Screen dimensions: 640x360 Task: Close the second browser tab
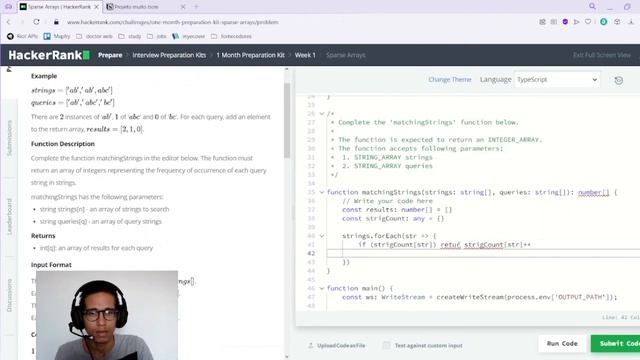point(183,7)
